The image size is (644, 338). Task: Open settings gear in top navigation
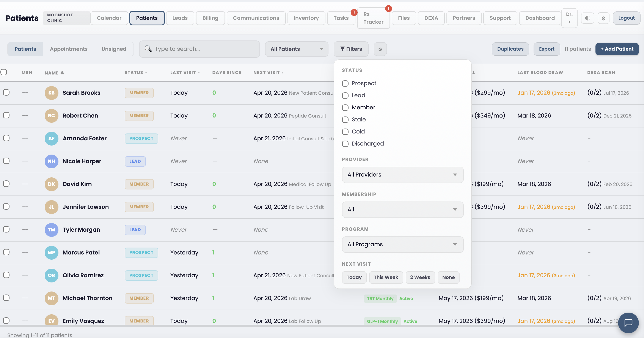pos(603,18)
